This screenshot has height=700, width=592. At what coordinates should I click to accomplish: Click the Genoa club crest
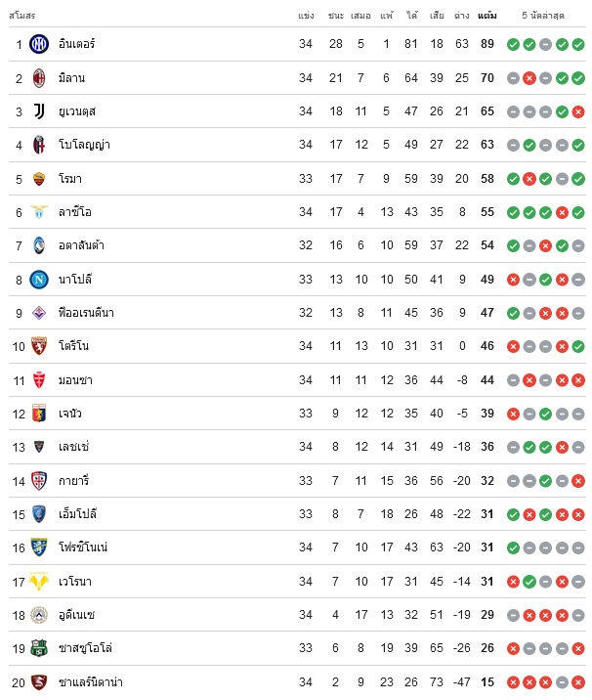pyautogui.click(x=39, y=414)
